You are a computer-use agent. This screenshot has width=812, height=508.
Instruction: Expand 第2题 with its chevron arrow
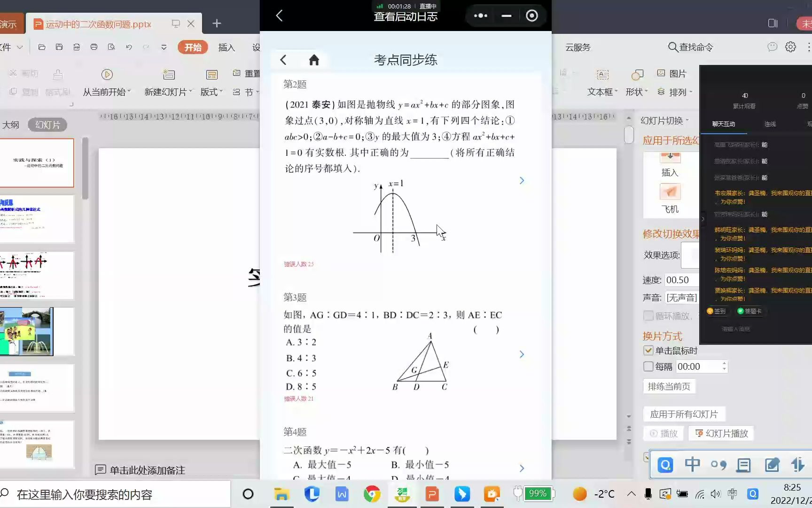(x=522, y=180)
